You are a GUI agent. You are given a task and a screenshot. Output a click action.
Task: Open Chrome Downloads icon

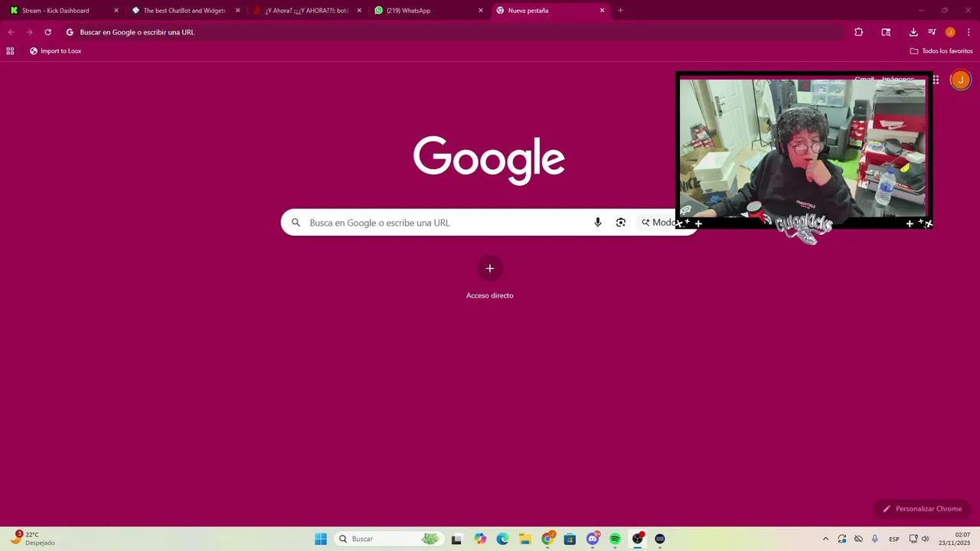click(913, 32)
